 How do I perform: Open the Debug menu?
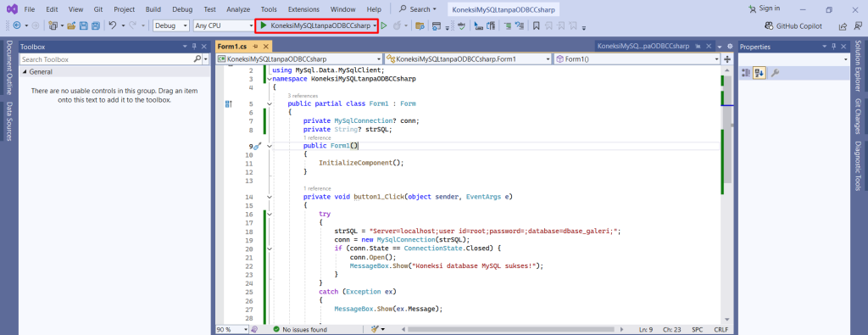[183, 9]
